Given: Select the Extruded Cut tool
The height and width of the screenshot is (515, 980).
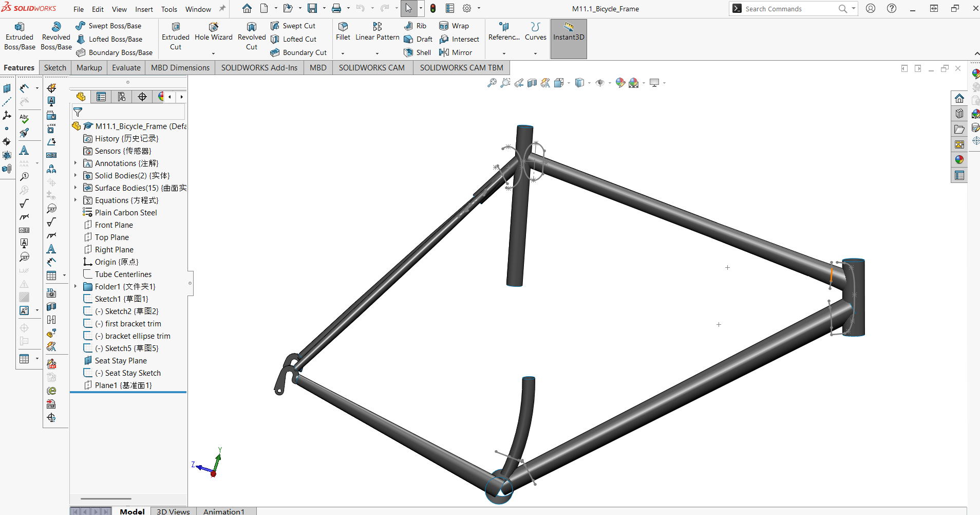Looking at the screenshot, I should 176,36.
